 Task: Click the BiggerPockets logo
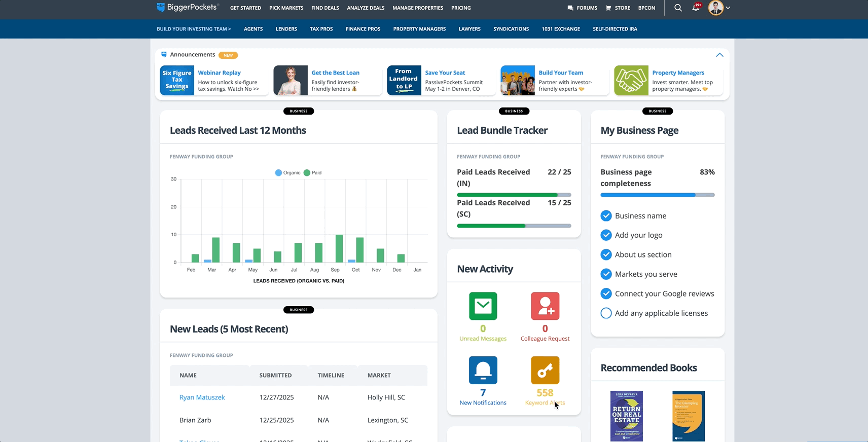click(x=188, y=8)
